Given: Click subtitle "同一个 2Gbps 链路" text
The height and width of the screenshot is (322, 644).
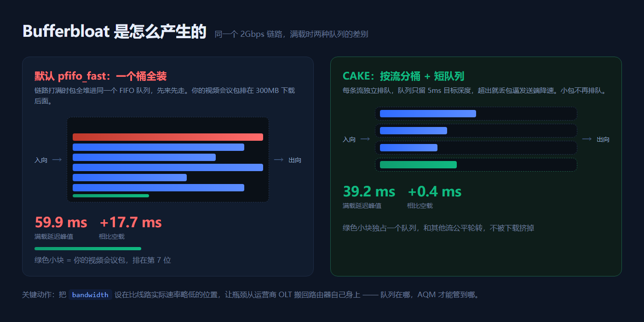Looking at the screenshot, I should pos(249,34).
